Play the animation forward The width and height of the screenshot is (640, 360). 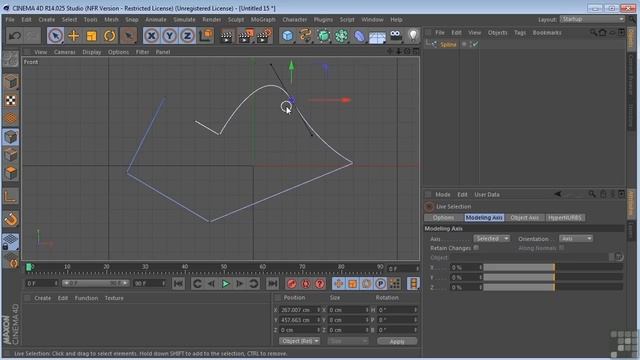tap(225, 284)
